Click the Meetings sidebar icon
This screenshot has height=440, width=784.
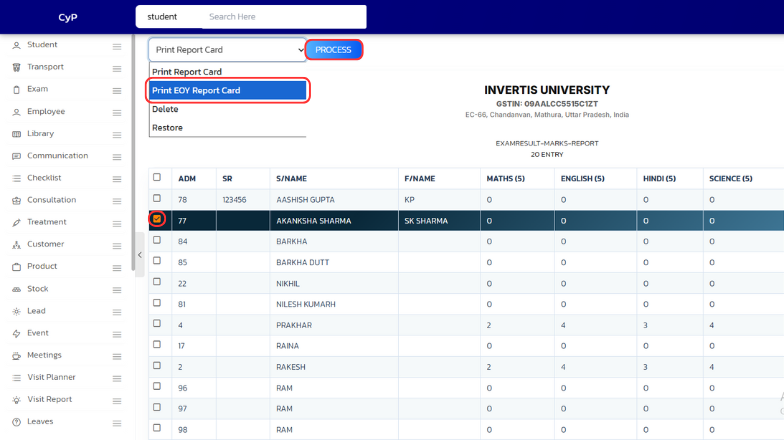(16, 355)
